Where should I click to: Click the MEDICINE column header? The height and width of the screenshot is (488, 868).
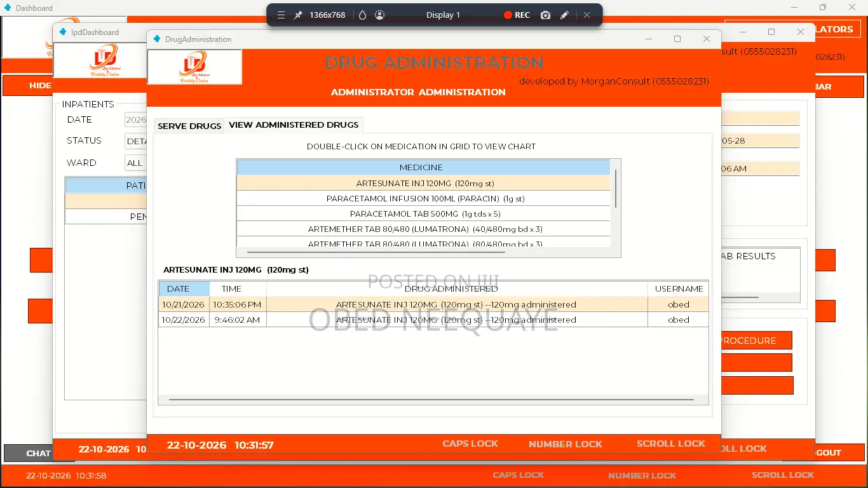point(423,167)
